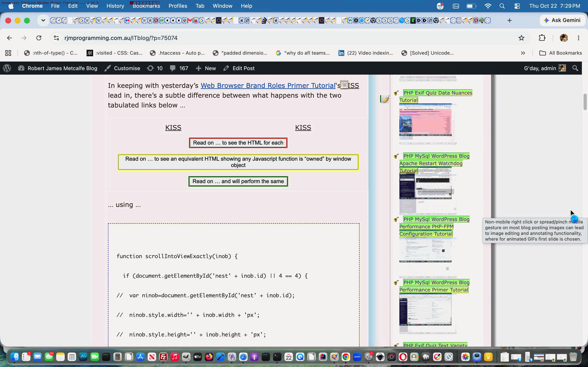Open Web Browser Brand Roles Primer Tutorial link
Viewport: 588px width, 367px height.
point(268,85)
